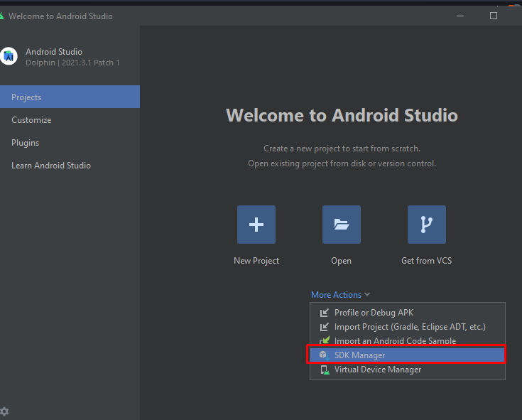The width and height of the screenshot is (522, 420).
Task: Choose Virtual Device Manager menu entry
Action: point(378,370)
